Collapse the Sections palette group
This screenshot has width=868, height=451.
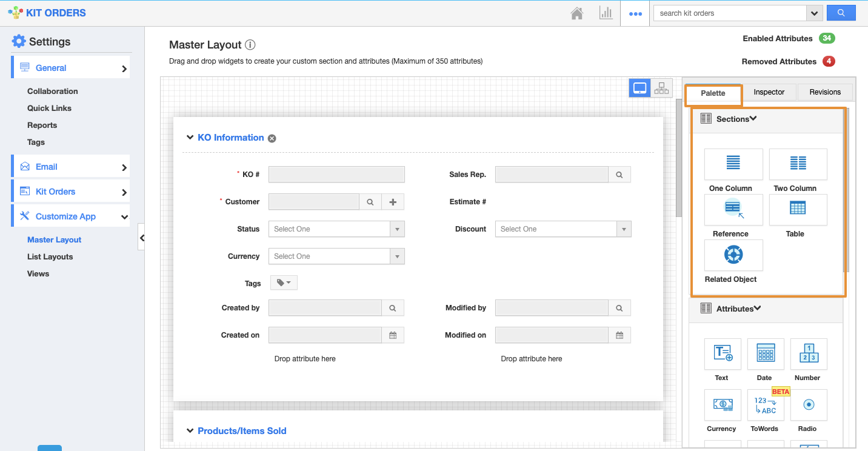[x=753, y=119]
